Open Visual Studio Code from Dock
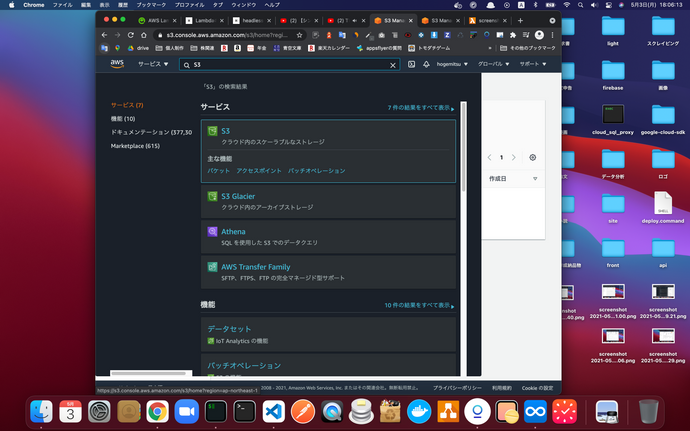690x431 pixels. tap(273, 412)
